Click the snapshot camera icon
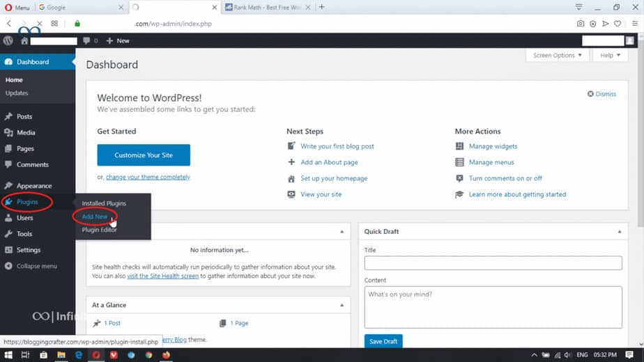This screenshot has width=644, height=362. point(581,24)
